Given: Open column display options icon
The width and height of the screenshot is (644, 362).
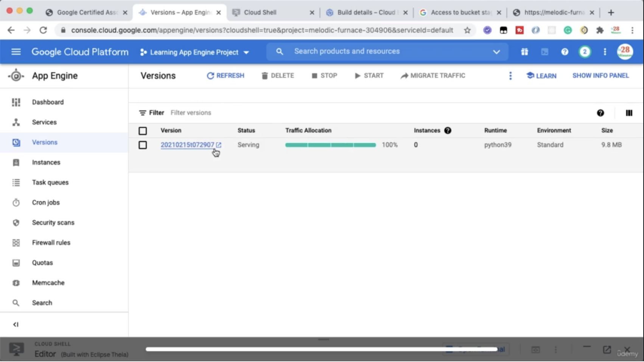Looking at the screenshot, I should tap(629, 113).
